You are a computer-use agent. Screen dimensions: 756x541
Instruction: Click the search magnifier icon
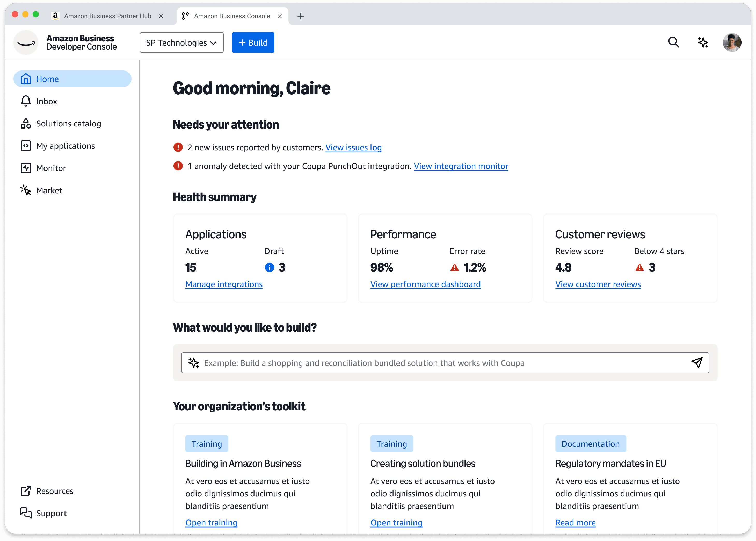coord(673,42)
